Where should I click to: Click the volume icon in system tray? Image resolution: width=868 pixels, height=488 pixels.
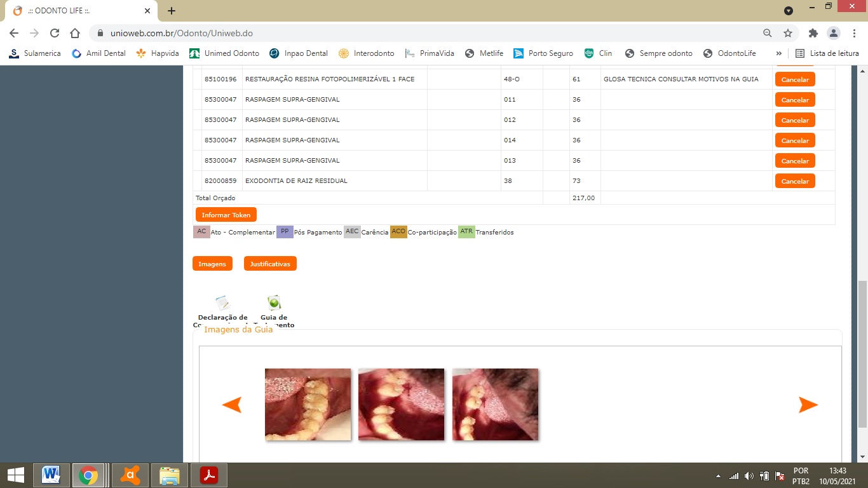[749, 476]
